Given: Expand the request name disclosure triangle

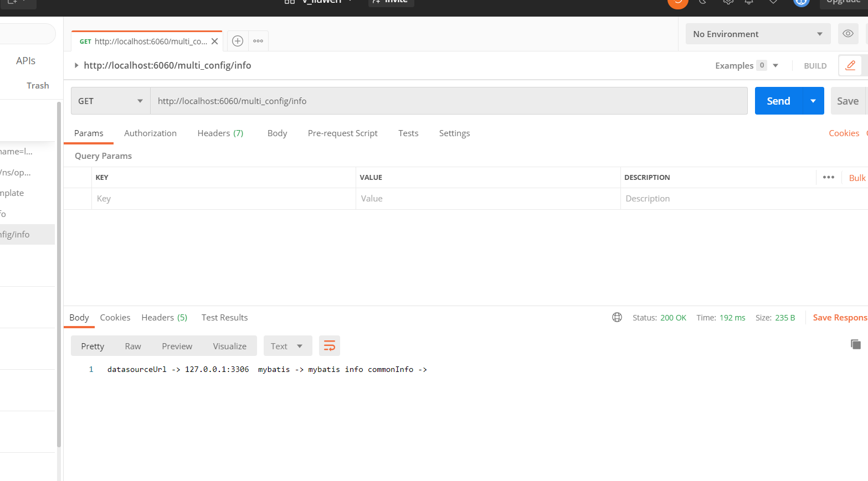Looking at the screenshot, I should click(x=76, y=65).
